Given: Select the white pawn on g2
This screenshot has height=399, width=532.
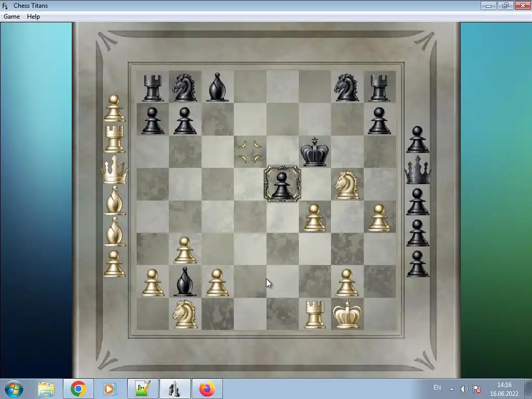Looking at the screenshot, I should click(347, 283).
